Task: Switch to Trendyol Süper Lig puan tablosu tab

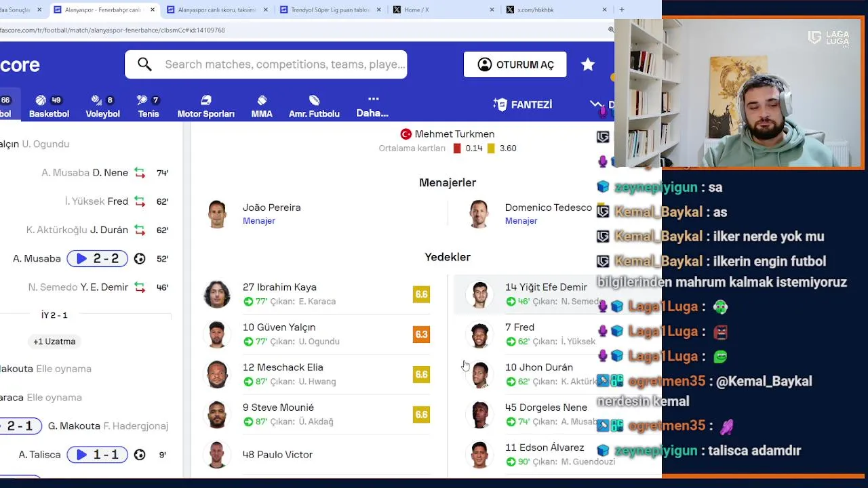Action: (x=331, y=9)
